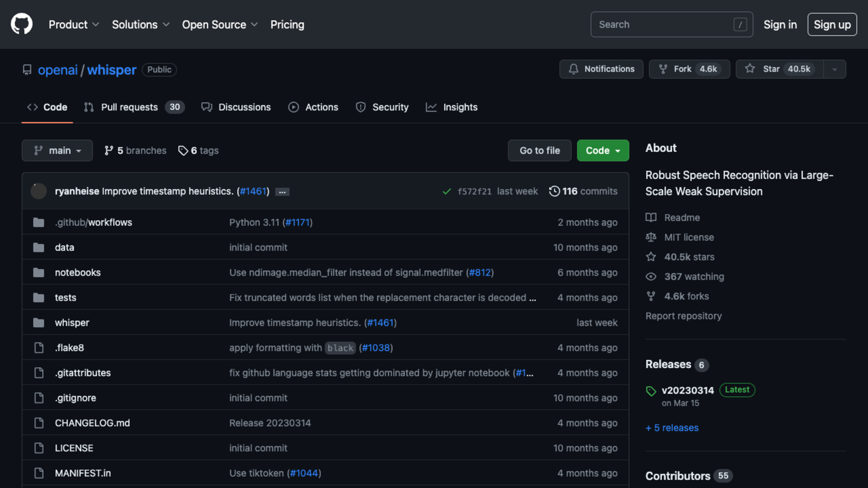
Task: Expand the Solutions menu
Action: click(x=141, y=24)
